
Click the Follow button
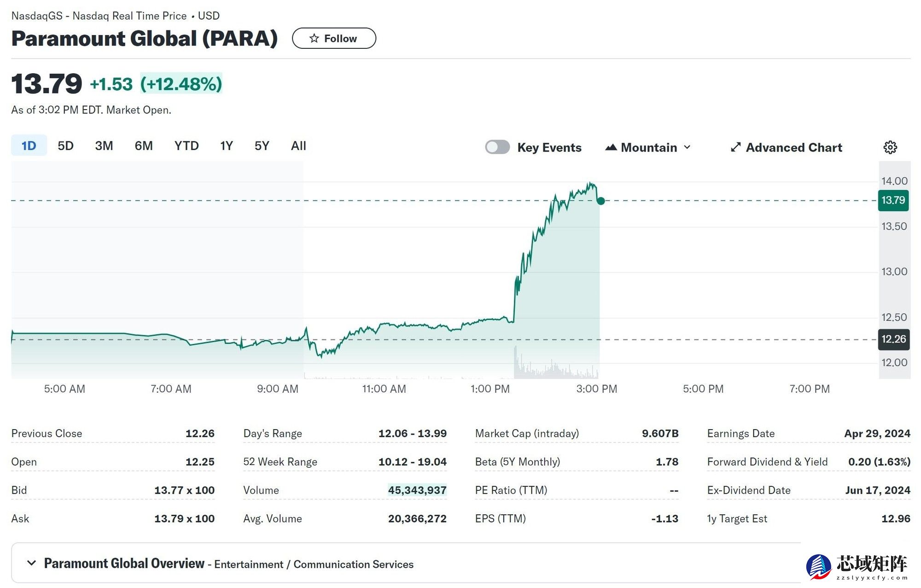(x=334, y=38)
